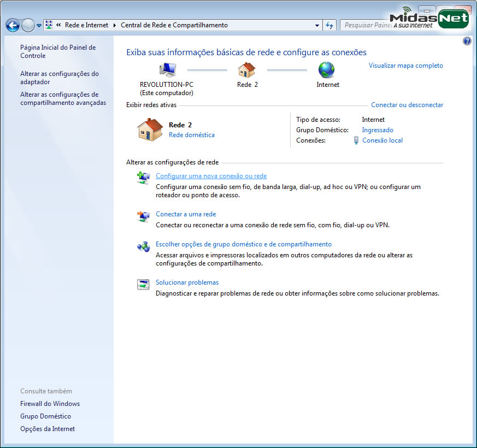477x448 pixels.
Task: Click the back navigation arrow button
Action: pyautogui.click(x=13, y=25)
